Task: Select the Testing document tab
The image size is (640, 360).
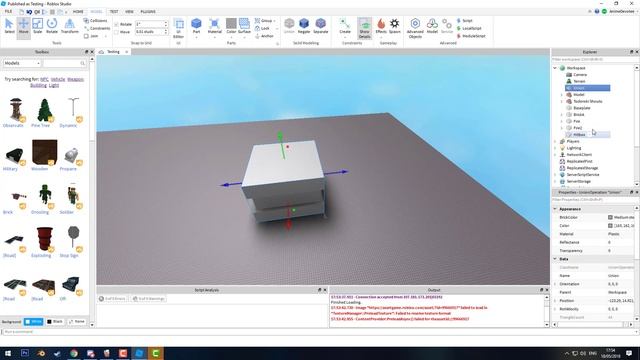Action: [113, 52]
